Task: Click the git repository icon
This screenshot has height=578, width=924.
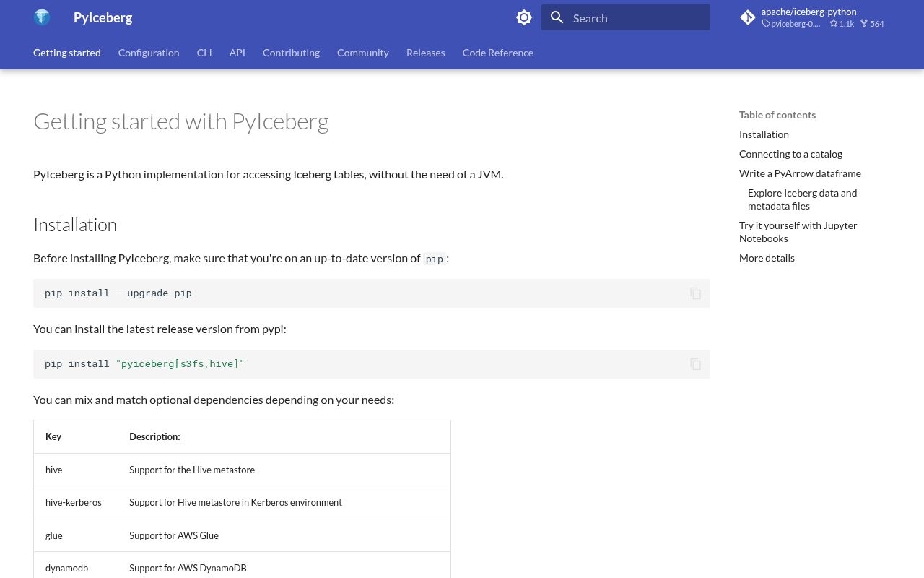Action: point(748,17)
